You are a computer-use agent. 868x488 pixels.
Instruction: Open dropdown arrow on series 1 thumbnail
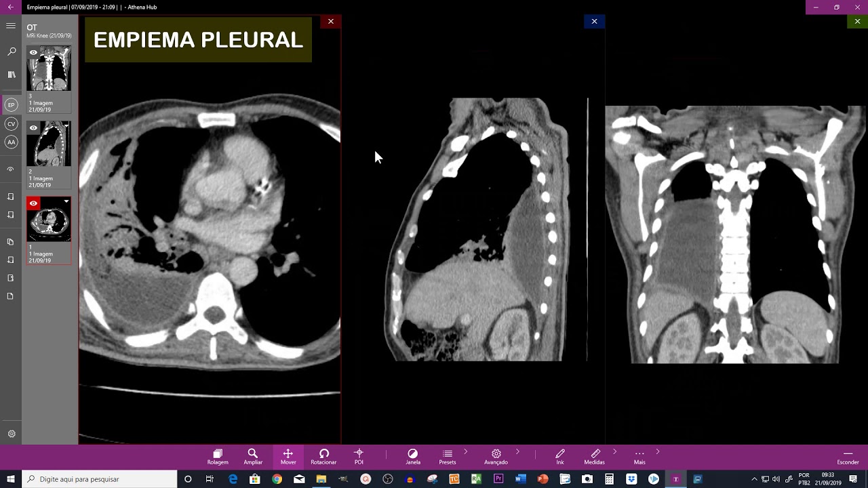[x=66, y=201]
